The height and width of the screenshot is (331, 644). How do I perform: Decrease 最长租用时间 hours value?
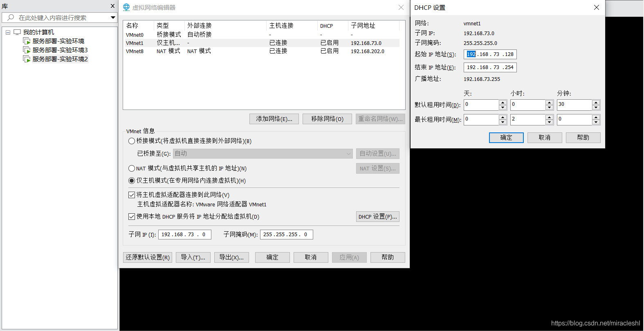(550, 122)
